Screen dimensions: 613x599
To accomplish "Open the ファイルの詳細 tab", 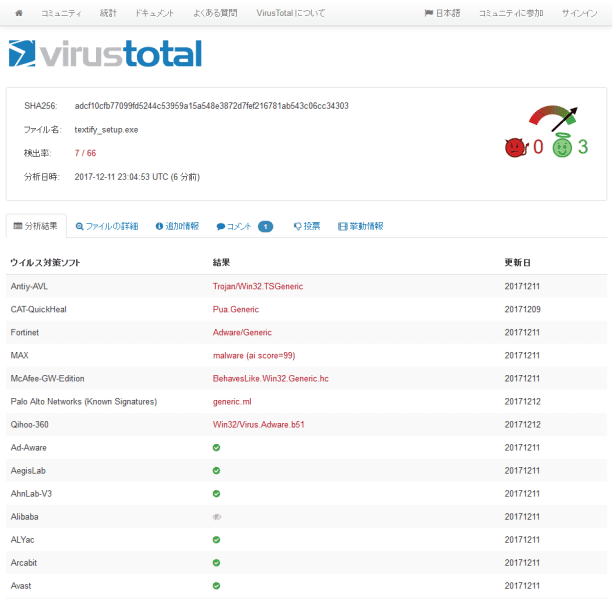I will (x=107, y=226).
